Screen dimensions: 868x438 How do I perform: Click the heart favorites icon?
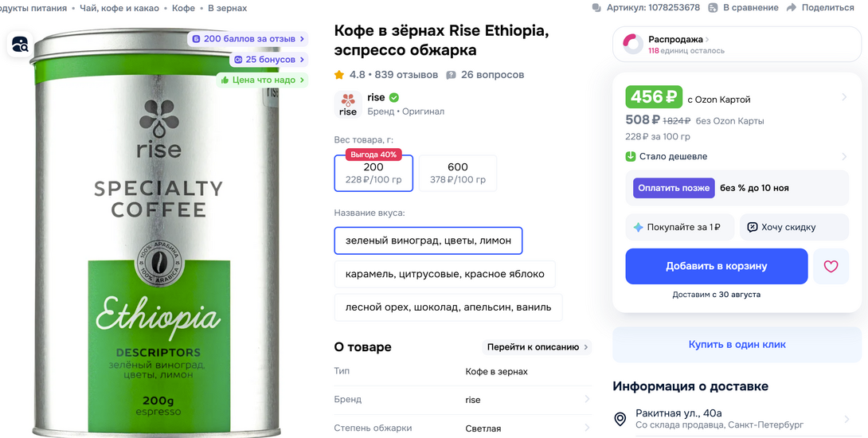(831, 267)
